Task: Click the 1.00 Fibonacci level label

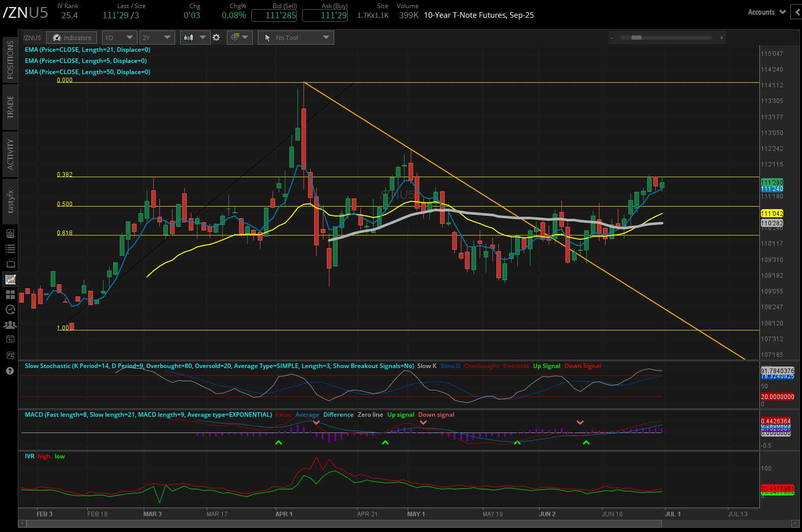Action: [x=63, y=328]
